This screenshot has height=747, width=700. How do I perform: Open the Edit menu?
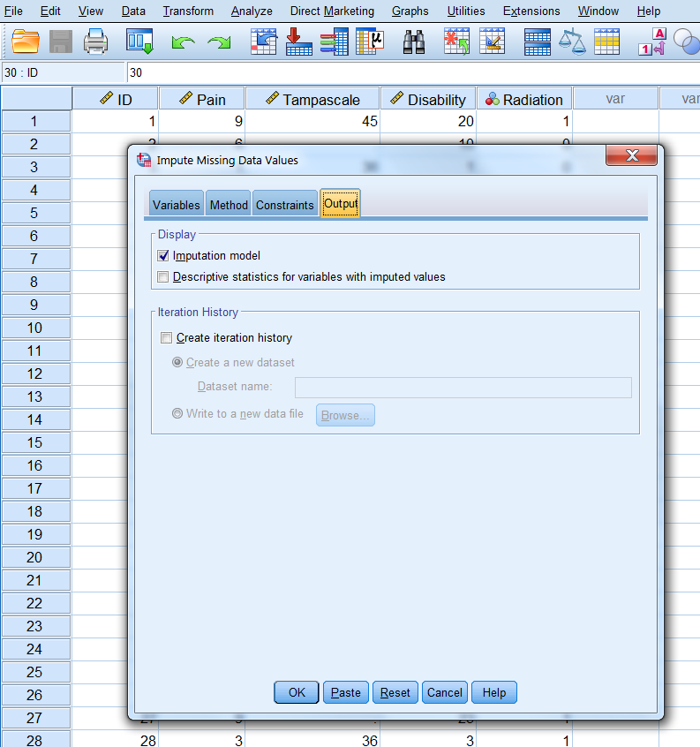pyautogui.click(x=50, y=11)
